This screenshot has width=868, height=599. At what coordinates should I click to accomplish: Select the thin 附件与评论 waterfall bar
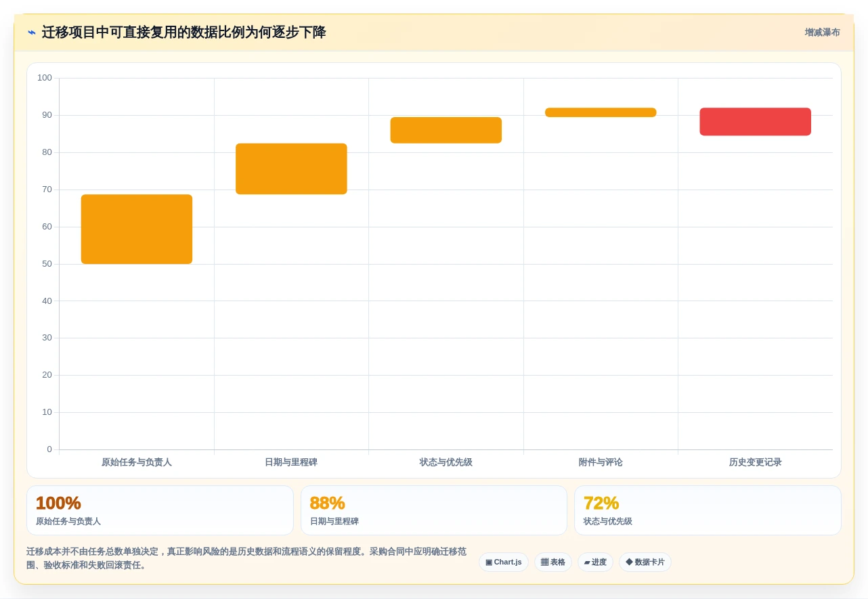[x=601, y=112]
